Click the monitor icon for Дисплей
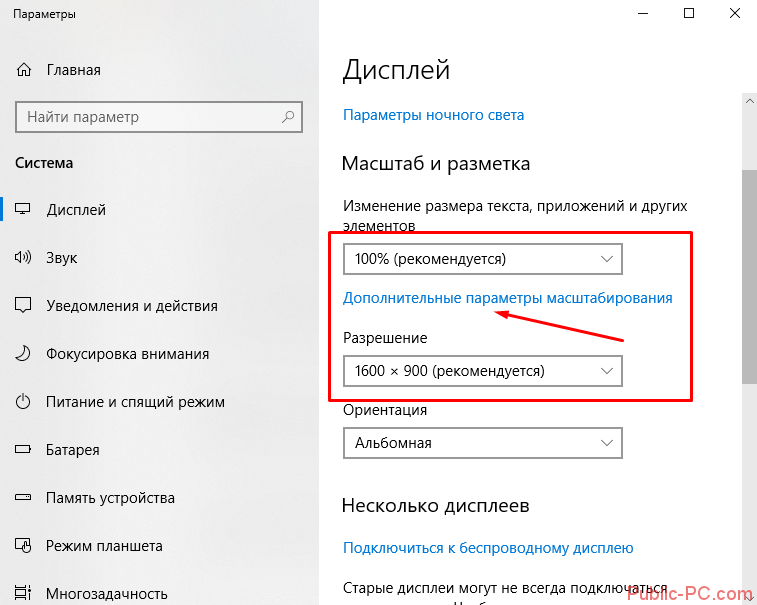This screenshot has height=605, width=757. coord(23,209)
